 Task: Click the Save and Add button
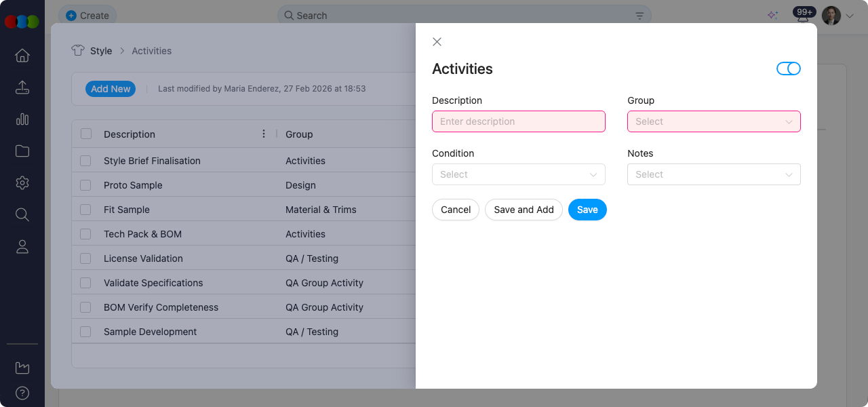pyautogui.click(x=524, y=210)
